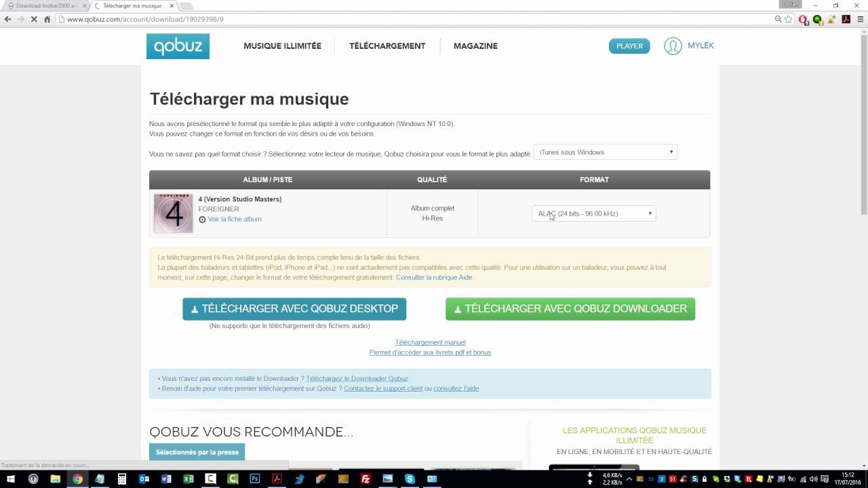Open Outlook from the taskbar
The image size is (868, 488).
click(x=144, y=479)
